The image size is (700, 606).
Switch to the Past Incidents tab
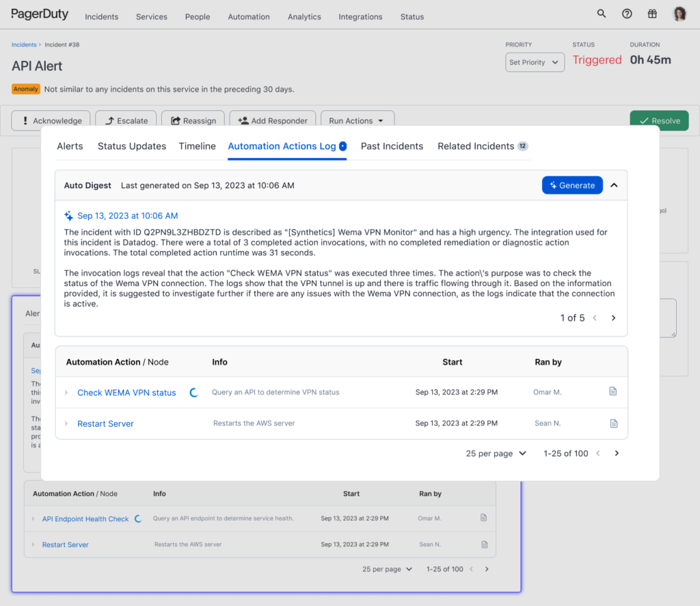[392, 146]
